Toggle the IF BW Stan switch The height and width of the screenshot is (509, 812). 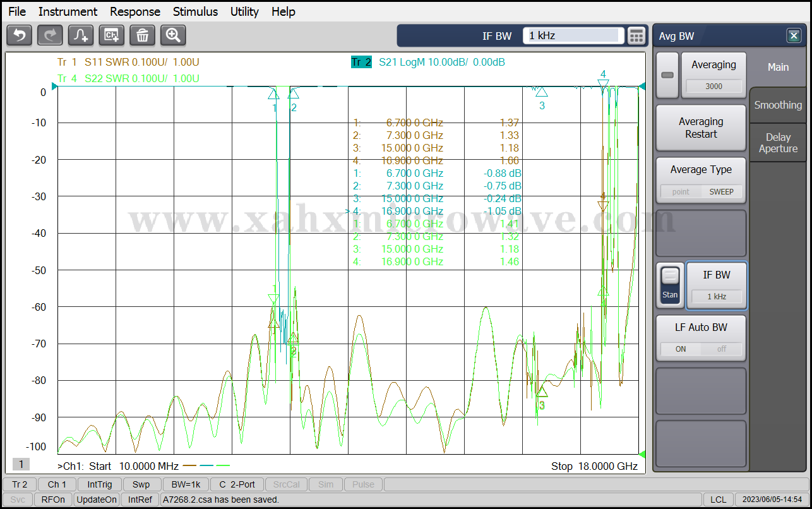tap(670, 285)
